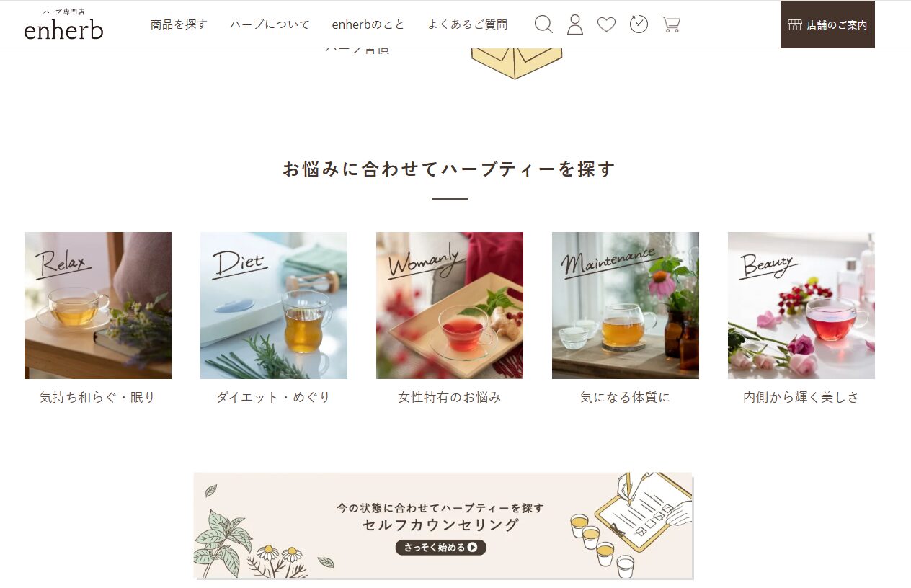This screenshot has height=588, width=911.
Task: Open the ハーブについて menu
Action: coord(270,24)
